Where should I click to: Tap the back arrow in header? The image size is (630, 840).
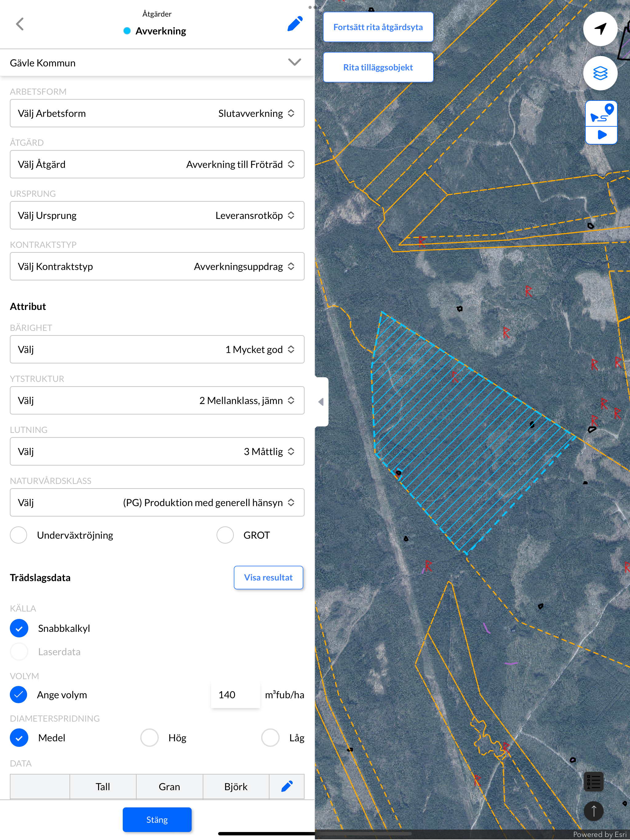20,24
